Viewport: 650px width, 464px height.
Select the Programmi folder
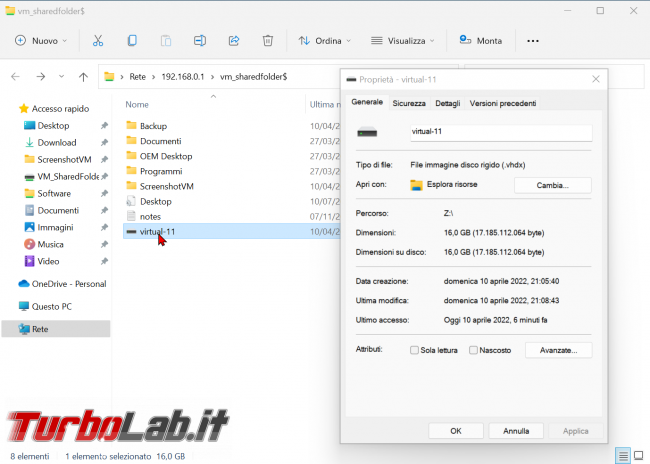pos(161,171)
